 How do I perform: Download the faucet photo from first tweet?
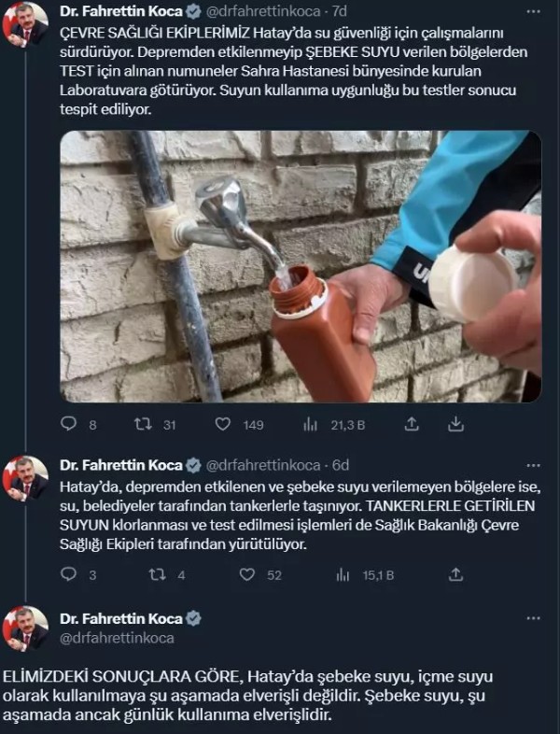pyautogui.click(x=456, y=424)
